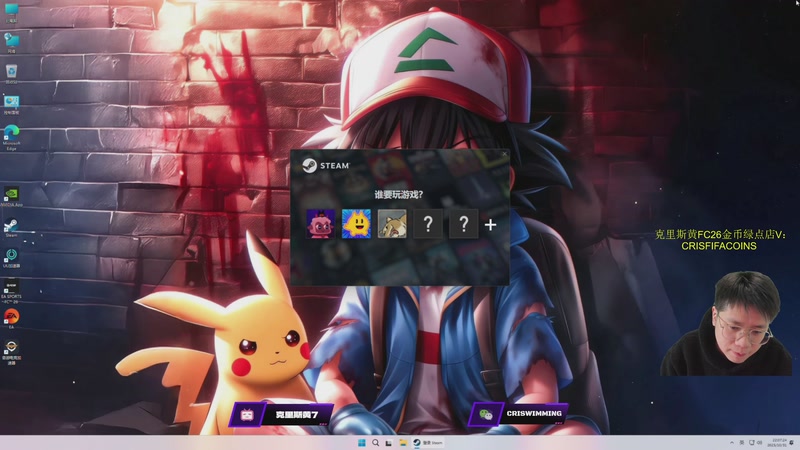Open File Explorer from the taskbar
Viewport: 800px width, 450px height.
[403, 442]
